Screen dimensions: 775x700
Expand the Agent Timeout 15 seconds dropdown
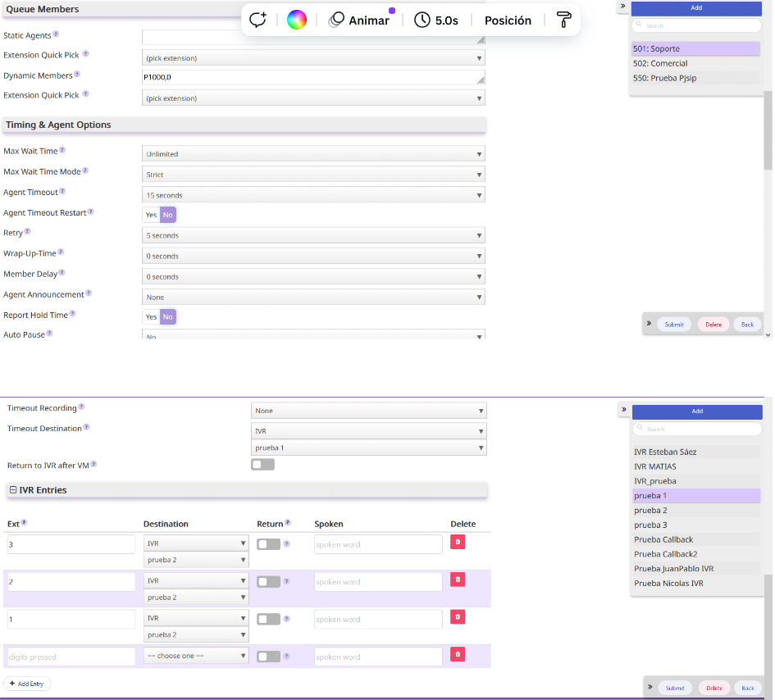click(x=313, y=195)
